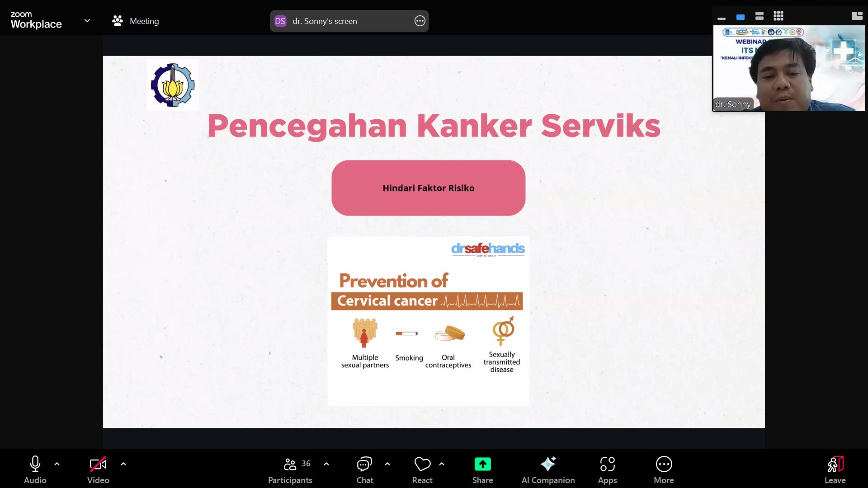868x488 pixels.
Task: Click the Zoom Workplace dropdown arrow
Action: tap(87, 20)
